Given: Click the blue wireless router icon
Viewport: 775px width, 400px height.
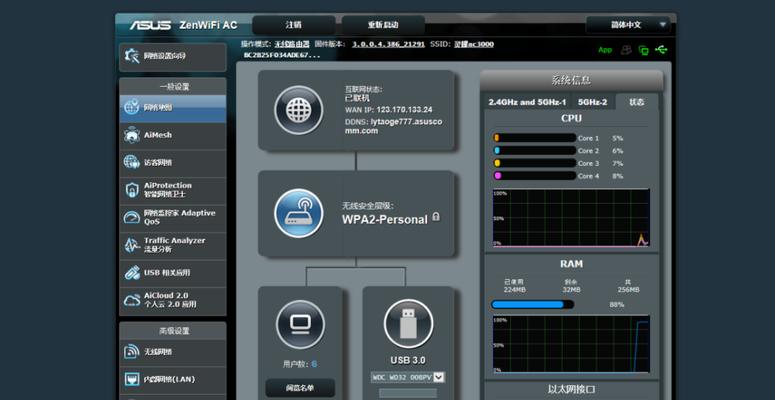Looking at the screenshot, I should click(x=299, y=214).
